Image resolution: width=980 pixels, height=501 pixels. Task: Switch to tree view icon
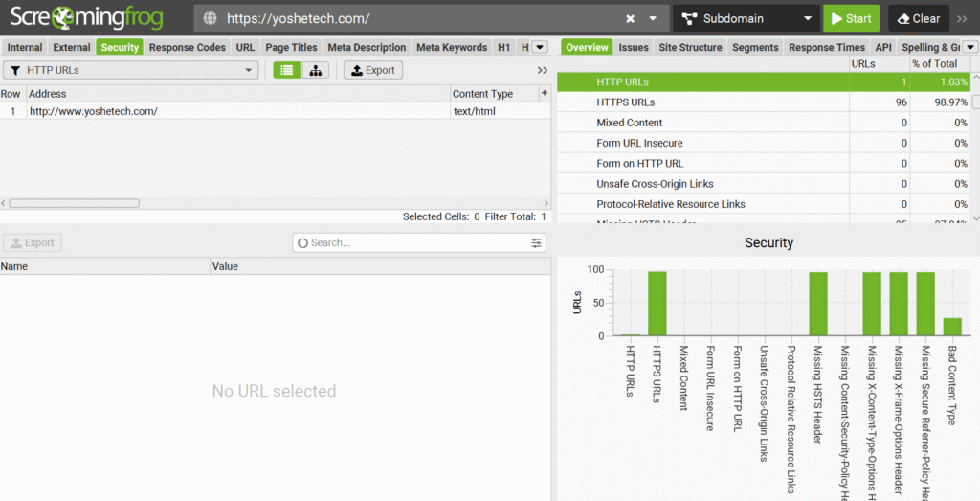315,70
